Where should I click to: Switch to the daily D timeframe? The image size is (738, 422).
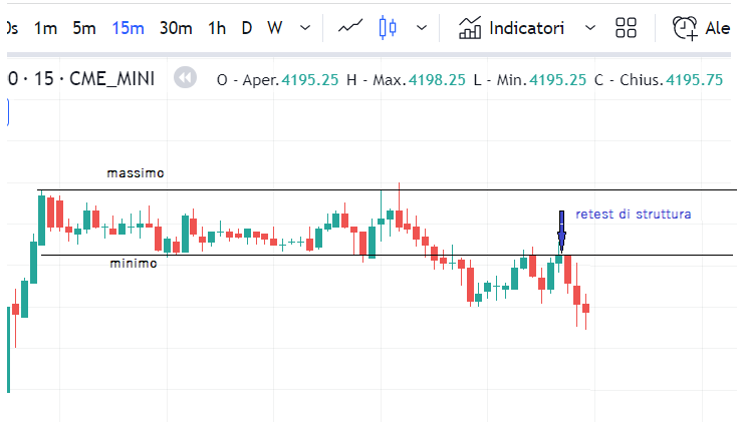point(247,28)
